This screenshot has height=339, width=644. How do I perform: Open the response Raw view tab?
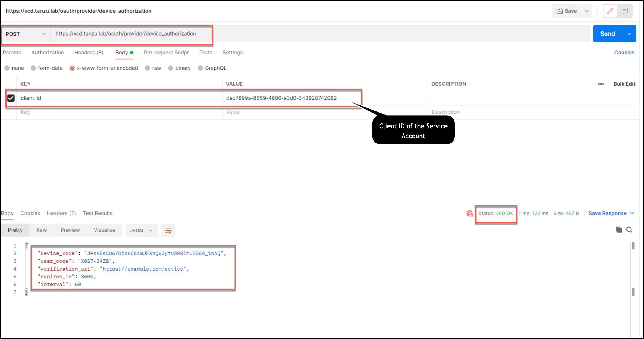tap(41, 230)
